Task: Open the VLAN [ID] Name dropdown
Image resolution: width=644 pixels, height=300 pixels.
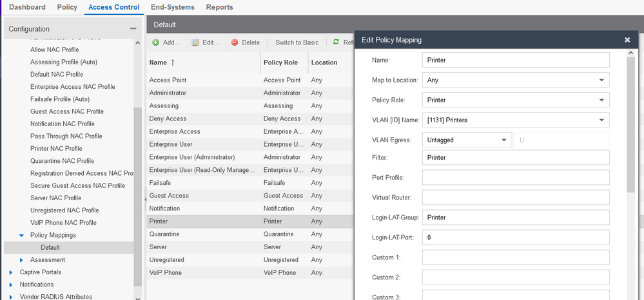Action: [x=601, y=120]
